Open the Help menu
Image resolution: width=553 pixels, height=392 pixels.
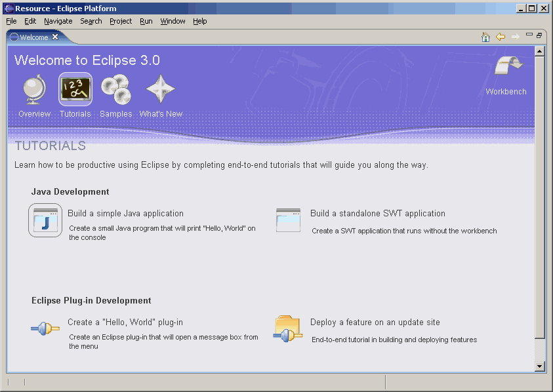200,21
